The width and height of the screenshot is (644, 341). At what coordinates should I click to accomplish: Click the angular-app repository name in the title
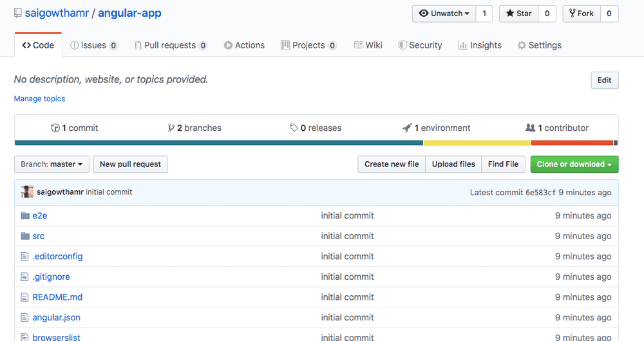130,13
